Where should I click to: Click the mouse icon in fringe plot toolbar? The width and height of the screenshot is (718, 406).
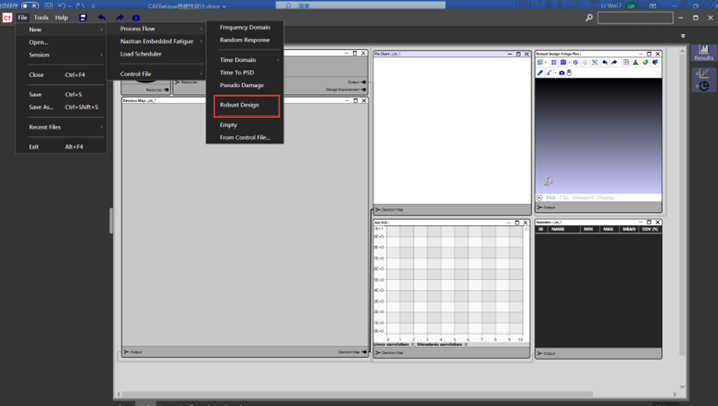pos(569,73)
